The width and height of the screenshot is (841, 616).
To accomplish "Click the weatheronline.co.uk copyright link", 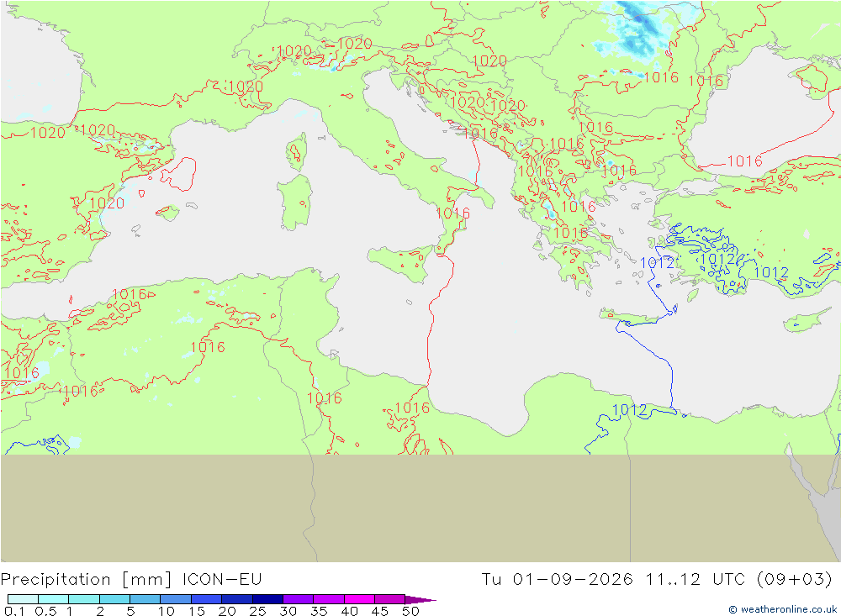I will click(x=783, y=609).
